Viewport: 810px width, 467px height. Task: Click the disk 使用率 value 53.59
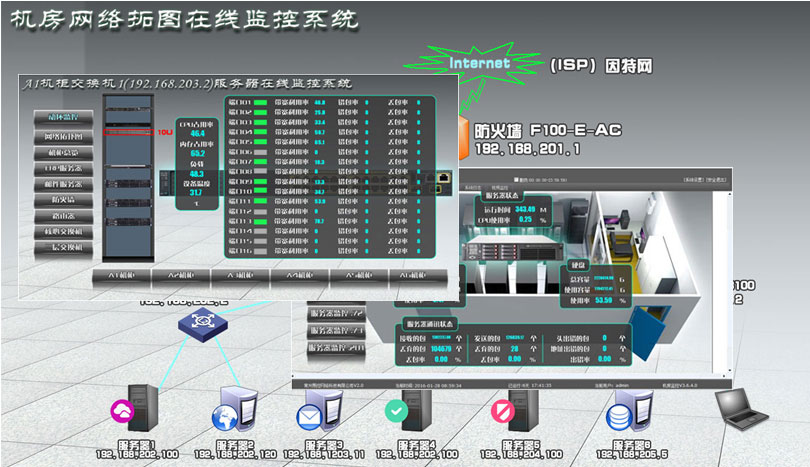603,300
